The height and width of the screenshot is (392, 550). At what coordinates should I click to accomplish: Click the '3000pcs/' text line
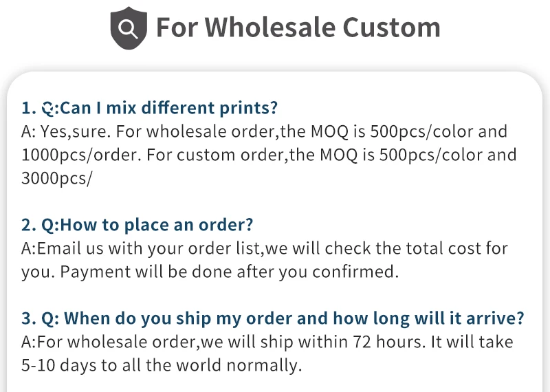pos(57,178)
